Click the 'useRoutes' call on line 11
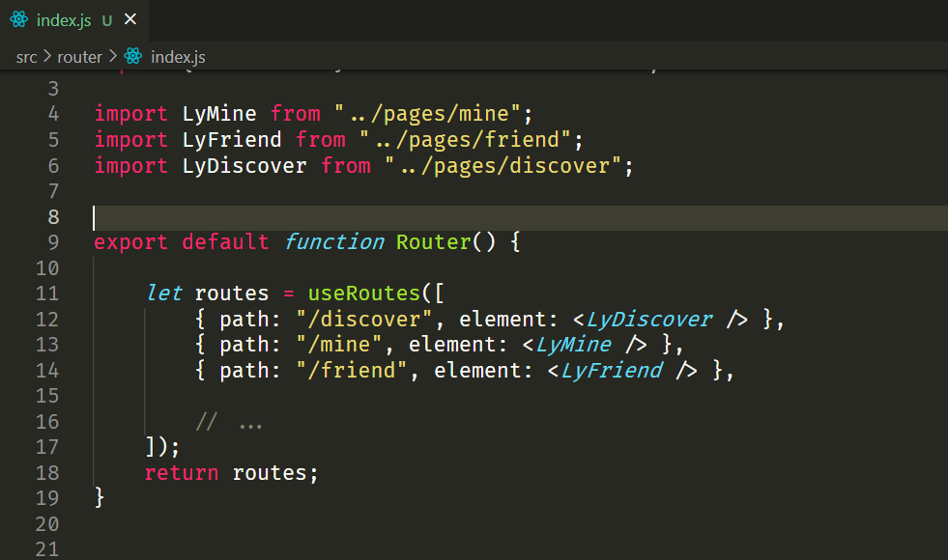 pyautogui.click(x=364, y=294)
